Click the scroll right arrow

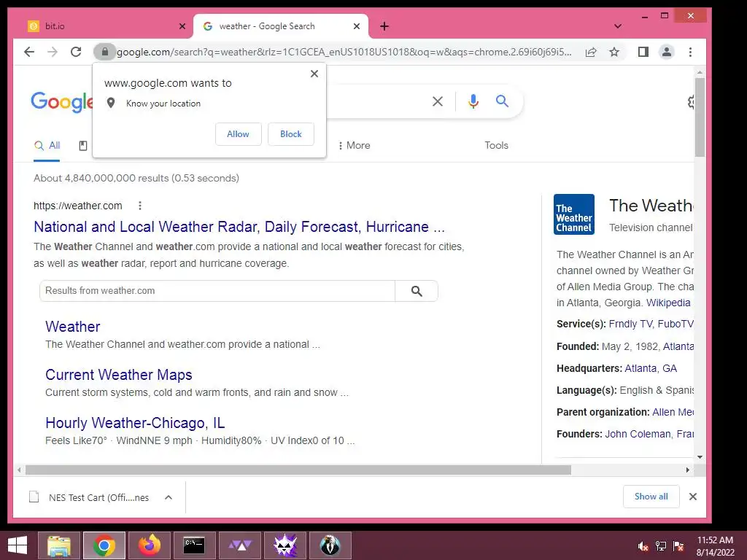point(687,470)
